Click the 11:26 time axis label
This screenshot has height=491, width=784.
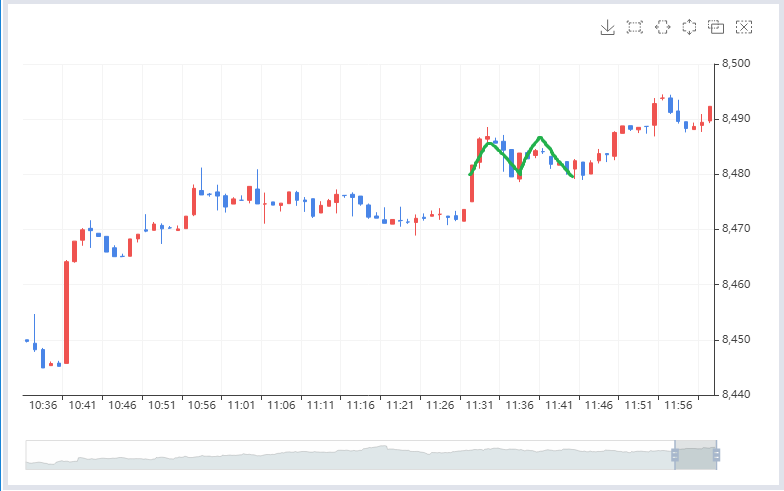click(x=440, y=406)
